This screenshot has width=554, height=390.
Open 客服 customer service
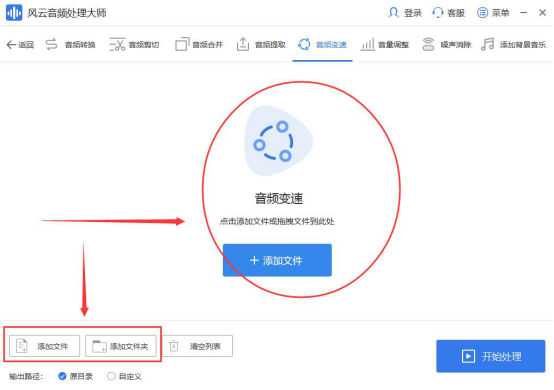[456, 13]
